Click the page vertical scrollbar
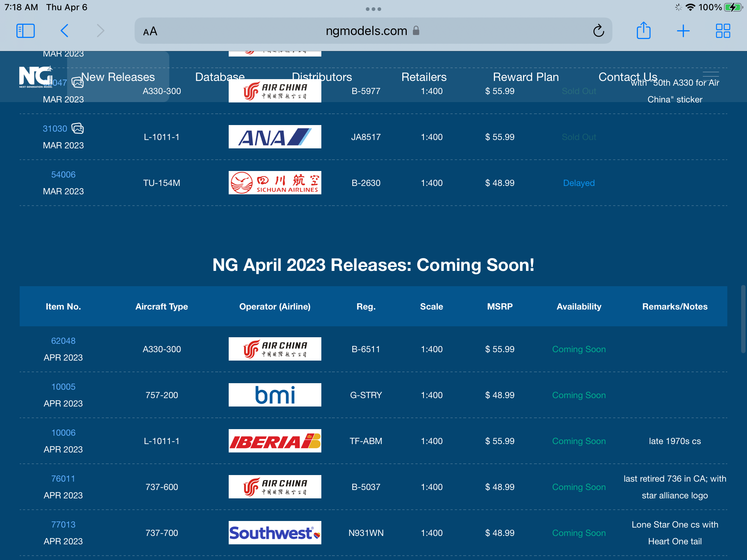 (x=743, y=319)
